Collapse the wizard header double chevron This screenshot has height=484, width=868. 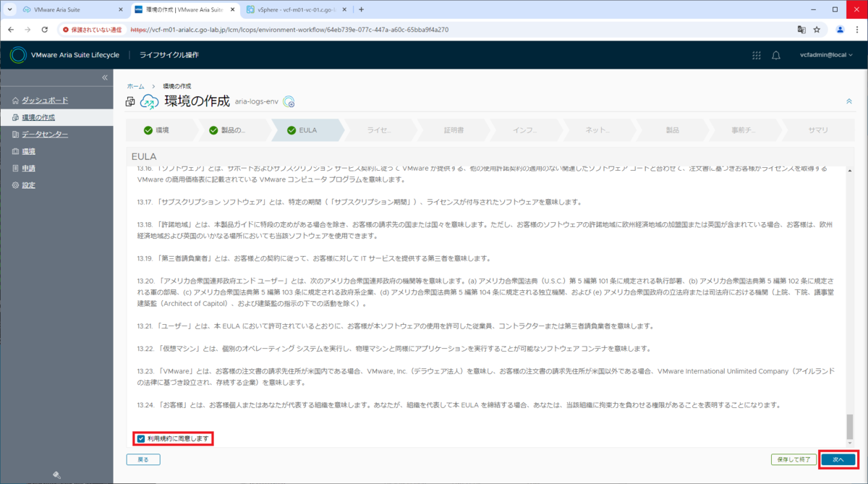click(849, 101)
